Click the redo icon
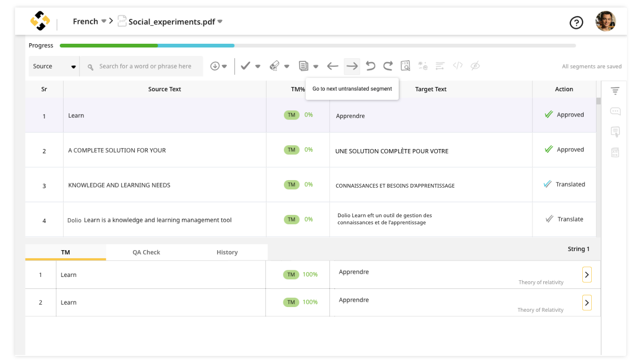Image resolution: width=644 pixels, height=363 pixels. 388,66
